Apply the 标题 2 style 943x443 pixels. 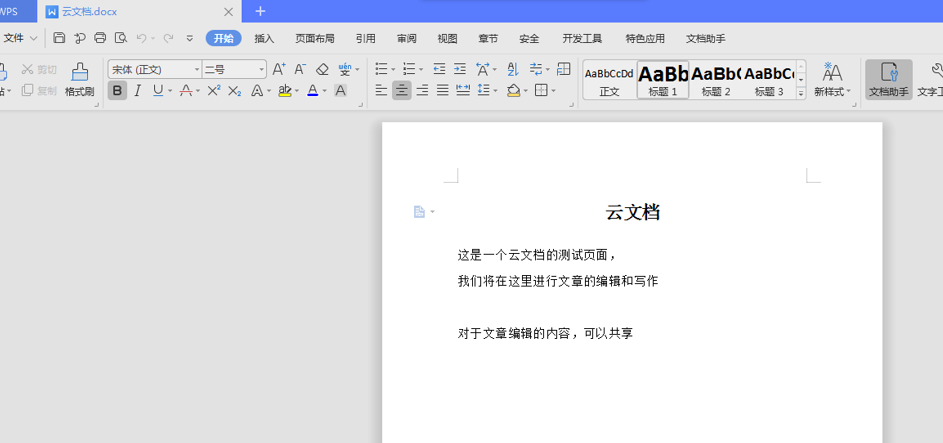point(716,80)
